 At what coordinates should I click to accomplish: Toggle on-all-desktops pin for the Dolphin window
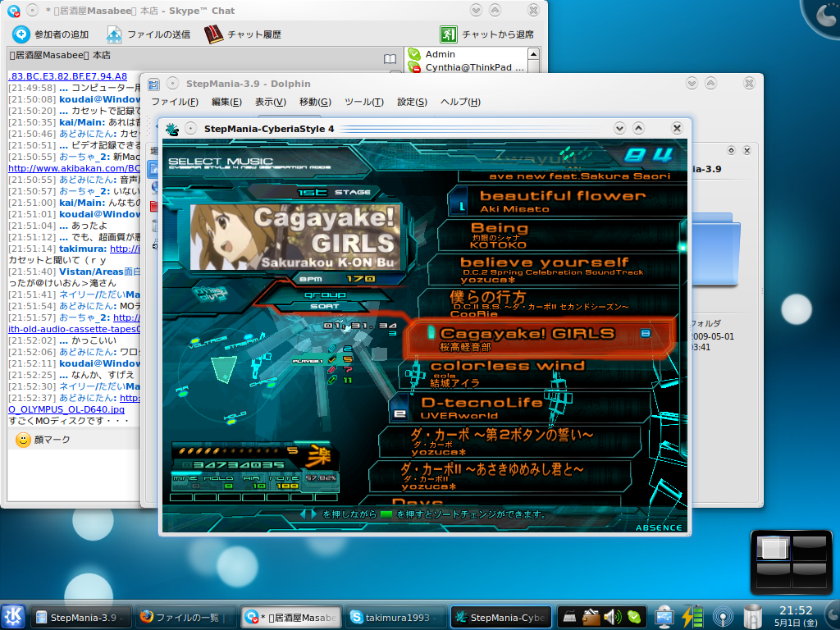[x=172, y=84]
